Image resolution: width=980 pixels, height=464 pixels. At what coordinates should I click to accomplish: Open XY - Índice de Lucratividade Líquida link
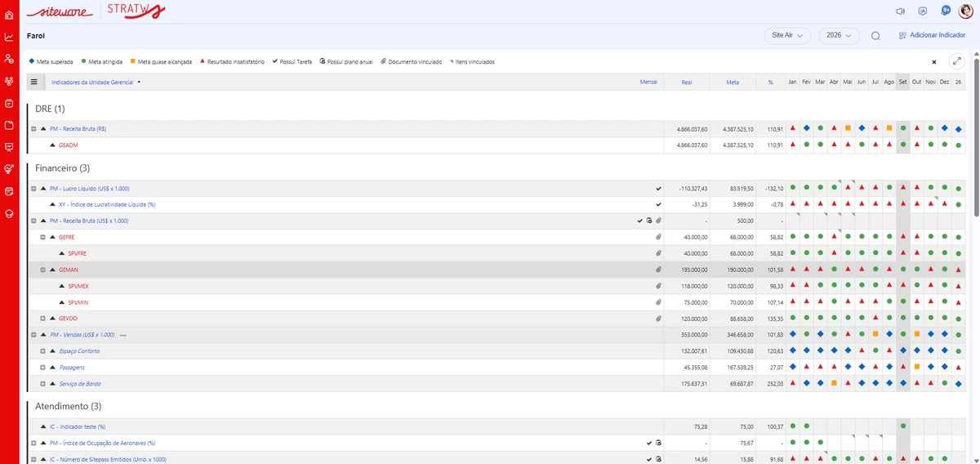tap(107, 205)
